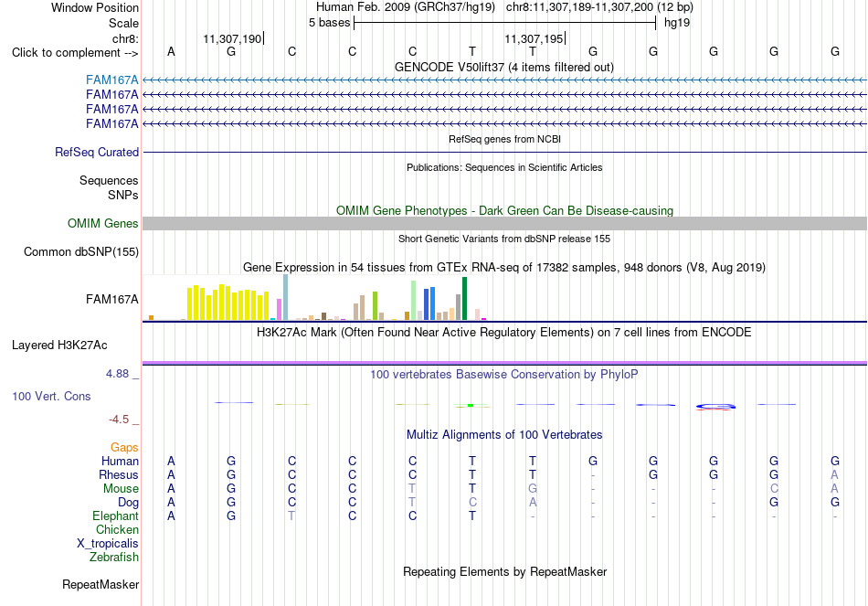Click the faded A base in Dog row
This screenshot has height=606, width=868.
click(x=533, y=503)
